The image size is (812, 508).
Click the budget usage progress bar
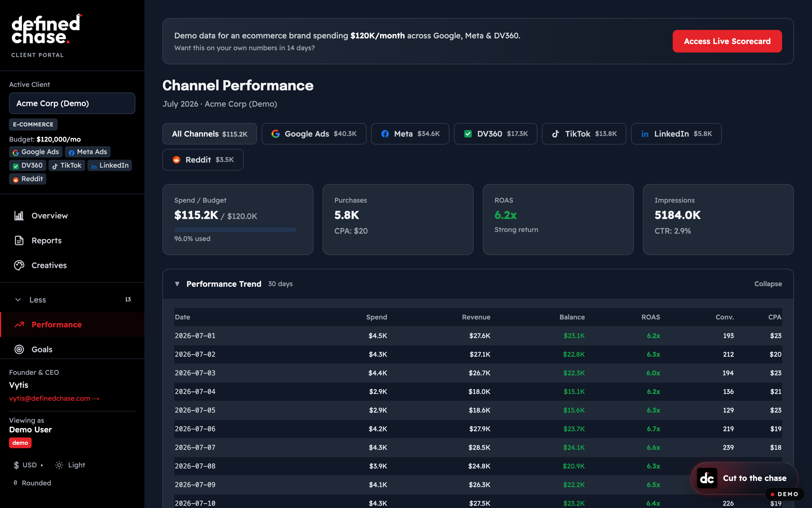tap(235, 230)
